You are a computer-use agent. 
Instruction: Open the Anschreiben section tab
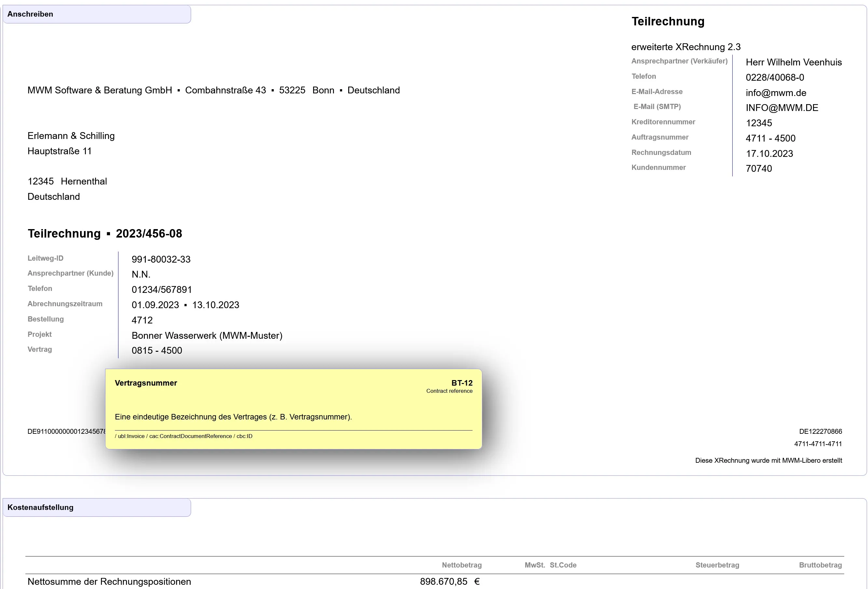[x=97, y=14]
